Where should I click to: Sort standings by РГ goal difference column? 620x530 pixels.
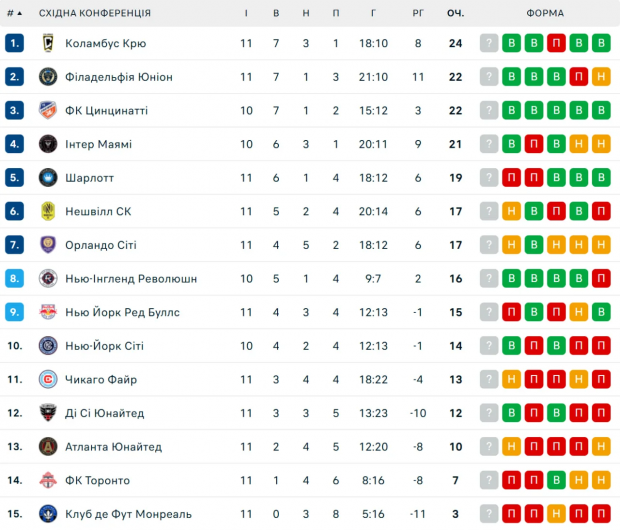click(x=418, y=13)
